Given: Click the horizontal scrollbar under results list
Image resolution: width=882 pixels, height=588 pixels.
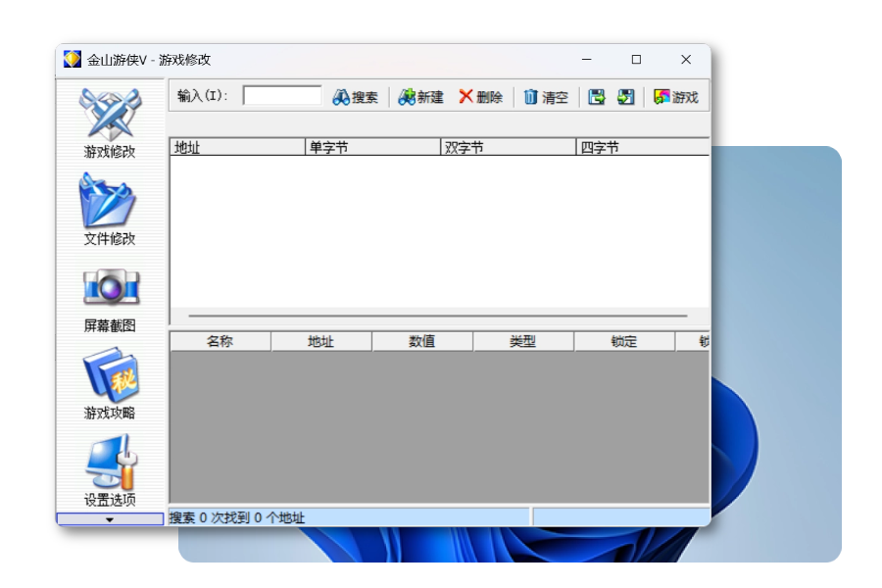Looking at the screenshot, I should [438, 317].
